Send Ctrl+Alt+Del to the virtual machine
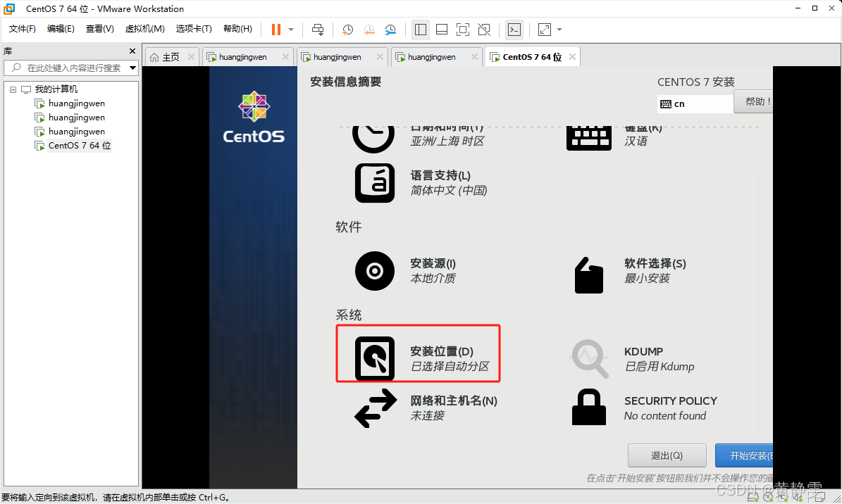Screen dimensions: 842x504 point(318,30)
